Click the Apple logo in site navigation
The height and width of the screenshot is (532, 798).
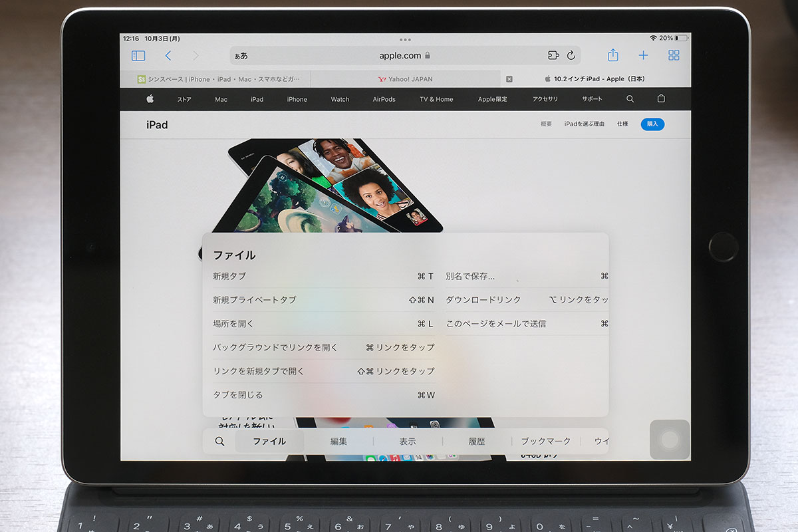[150, 99]
